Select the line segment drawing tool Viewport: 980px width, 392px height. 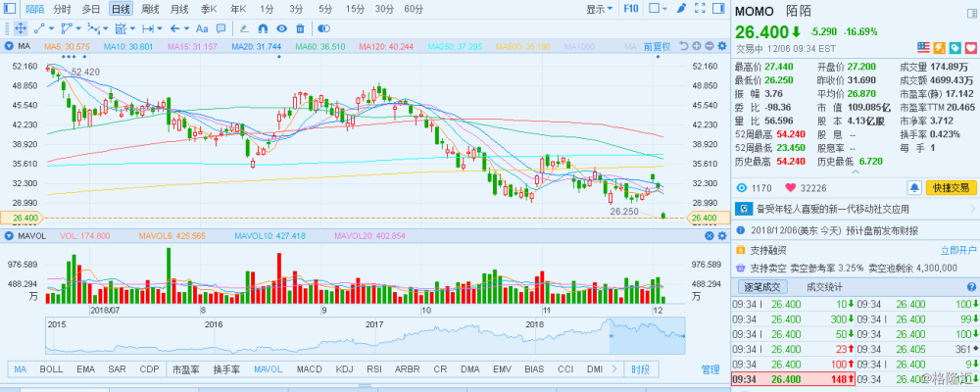[x=39, y=28]
